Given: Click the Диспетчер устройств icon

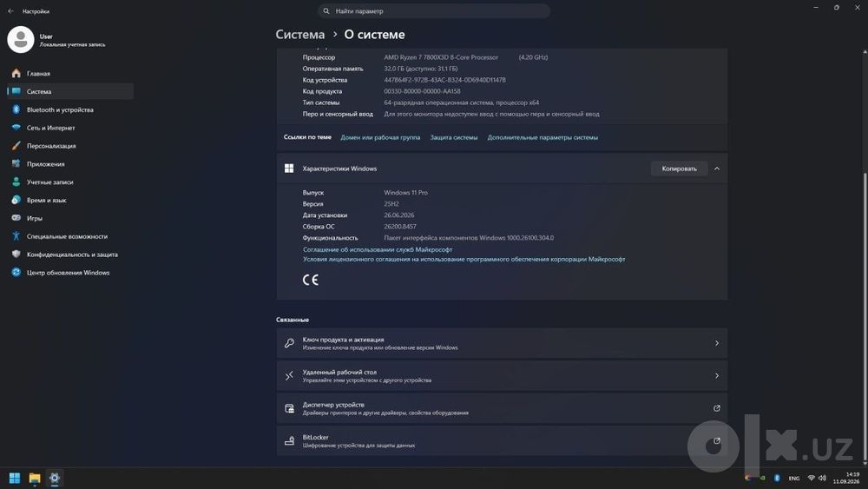Looking at the screenshot, I should (x=289, y=409).
